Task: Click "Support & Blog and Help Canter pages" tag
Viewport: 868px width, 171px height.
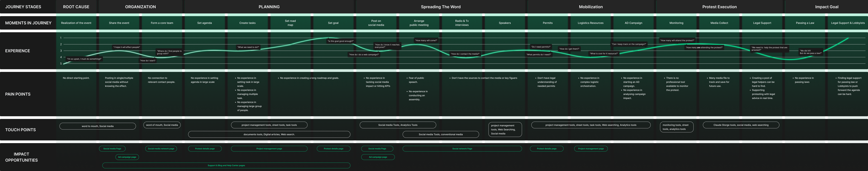Action: [x=226, y=166]
